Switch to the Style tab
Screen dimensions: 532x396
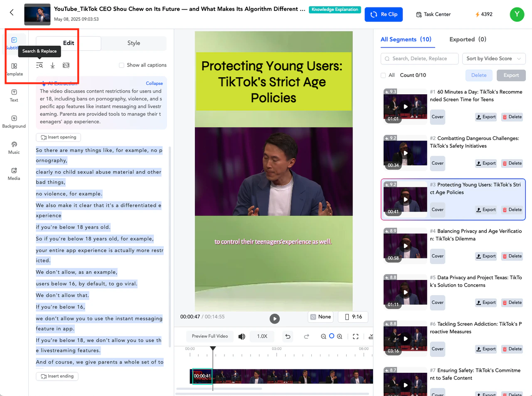pyautogui.click(x=134, y=43)
